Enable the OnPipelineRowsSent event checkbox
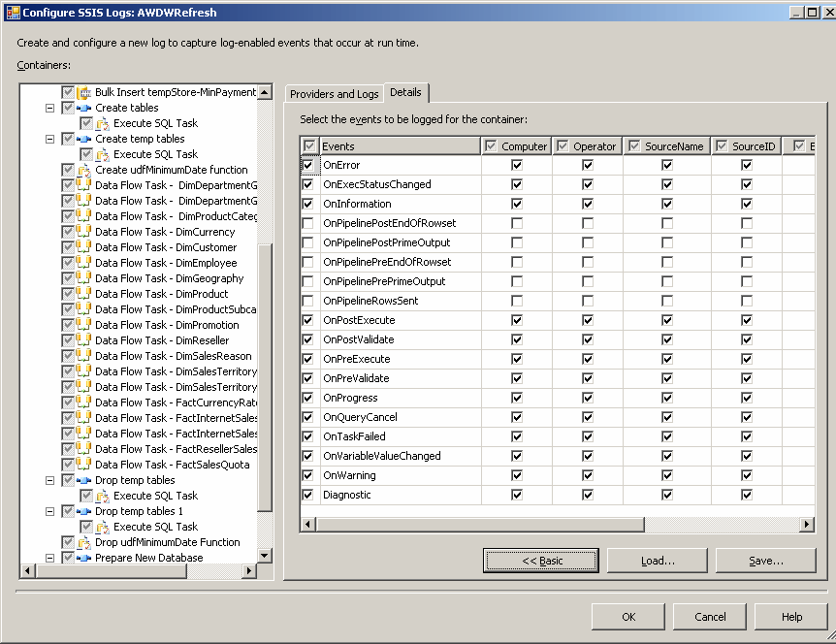836x644 pixels. pyautogui.click(x=308, y=301)
